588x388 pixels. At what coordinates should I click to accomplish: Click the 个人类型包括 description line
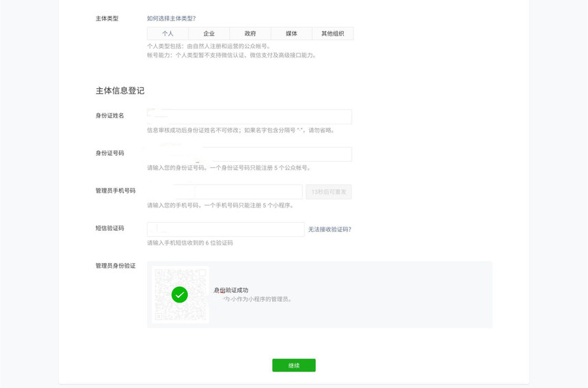(x=209, y=46)
